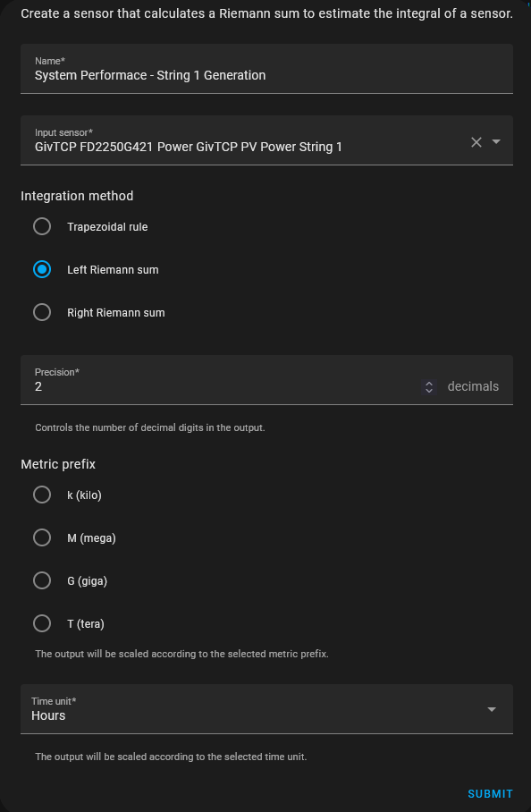Select the k (kilo) metric prefix
Image resolution: width=531 pixels, height=812 pixels.
pyautogui.click(x=42, y=495)
